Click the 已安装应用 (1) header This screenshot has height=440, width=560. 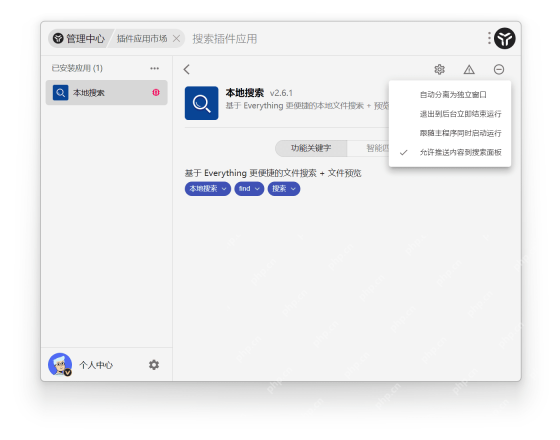point(77,68)
